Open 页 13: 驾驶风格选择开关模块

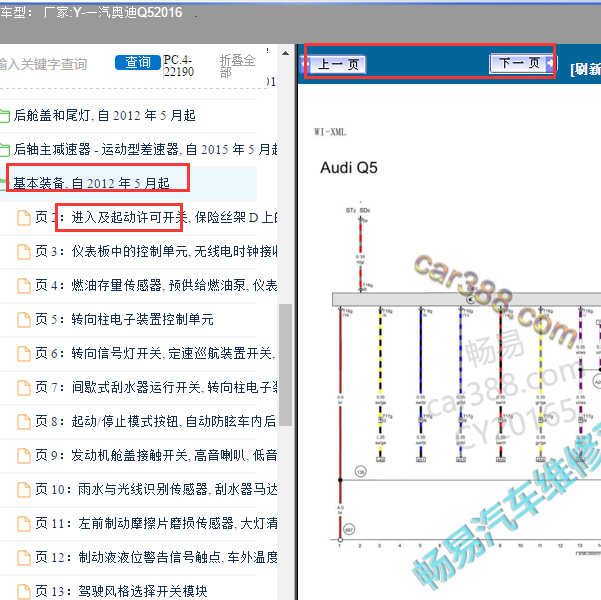click(121, 591)
